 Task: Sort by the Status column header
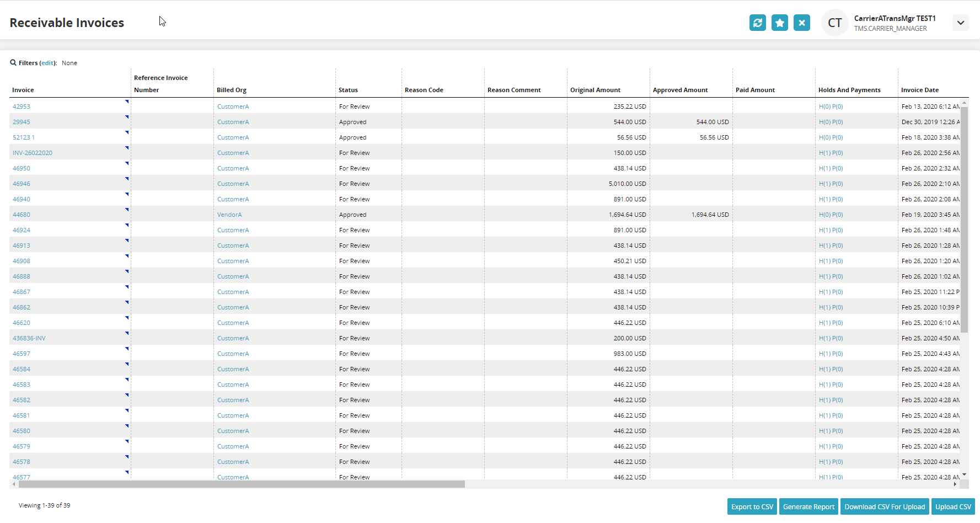pos(348,90)
